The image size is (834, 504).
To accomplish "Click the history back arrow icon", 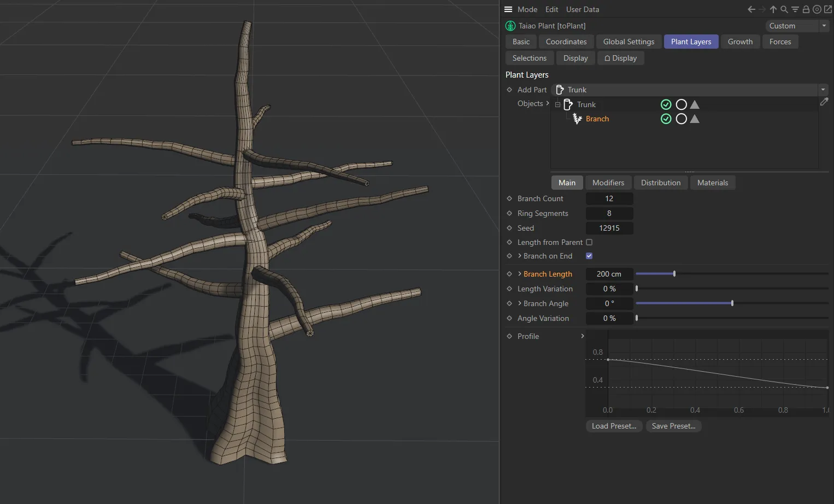I will [x=750, y=9].
